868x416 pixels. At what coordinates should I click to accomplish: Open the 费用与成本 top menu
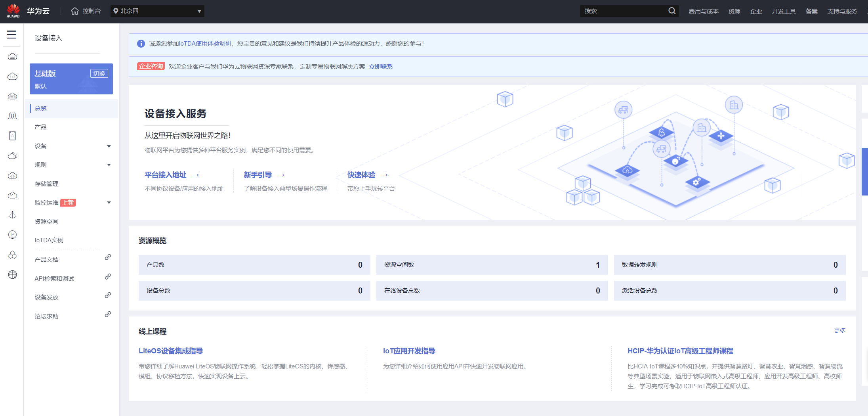click(704, 11)
